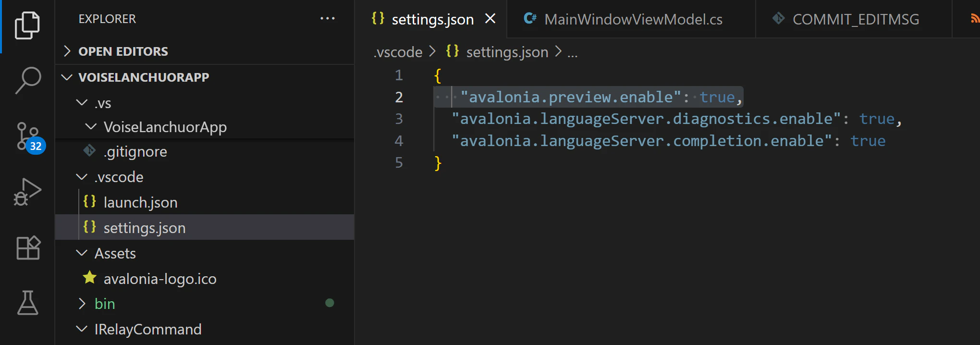Select settings.json in the file tree

point(205,227)
